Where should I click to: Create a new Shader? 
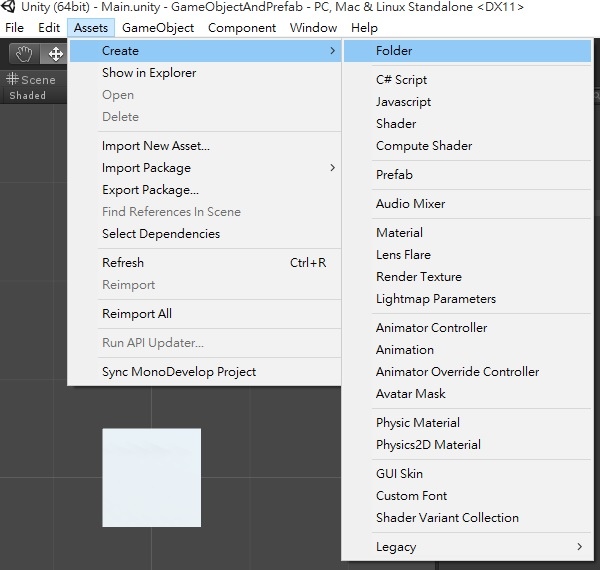tap(467, 124)
